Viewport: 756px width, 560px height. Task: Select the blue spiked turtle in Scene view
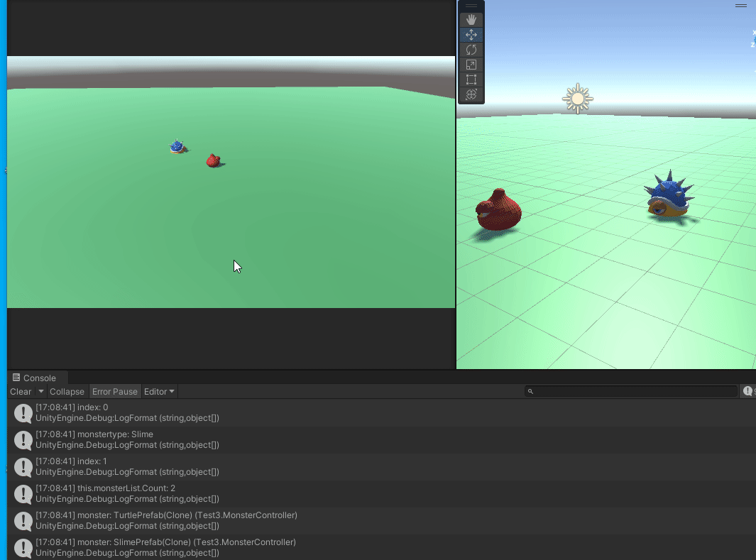coord(669,196)
